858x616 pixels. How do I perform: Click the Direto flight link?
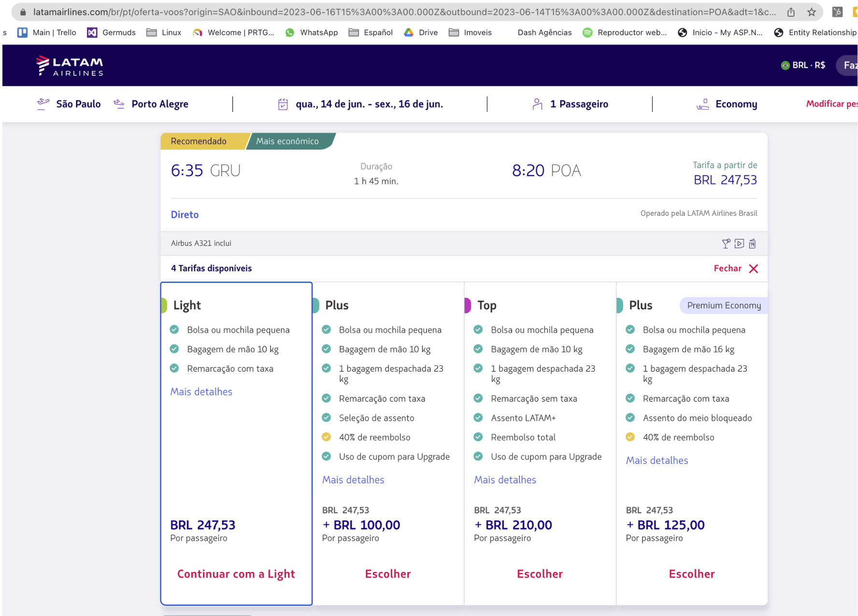[185, 215]
